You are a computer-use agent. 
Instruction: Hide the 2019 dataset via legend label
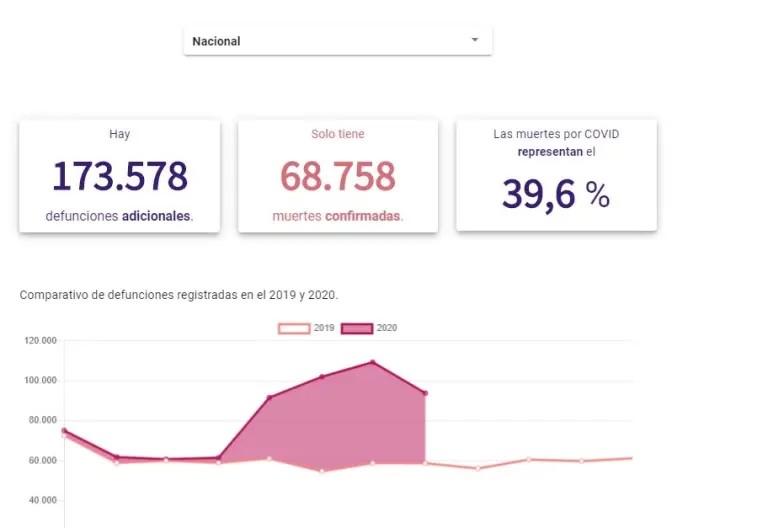(324, 328)
